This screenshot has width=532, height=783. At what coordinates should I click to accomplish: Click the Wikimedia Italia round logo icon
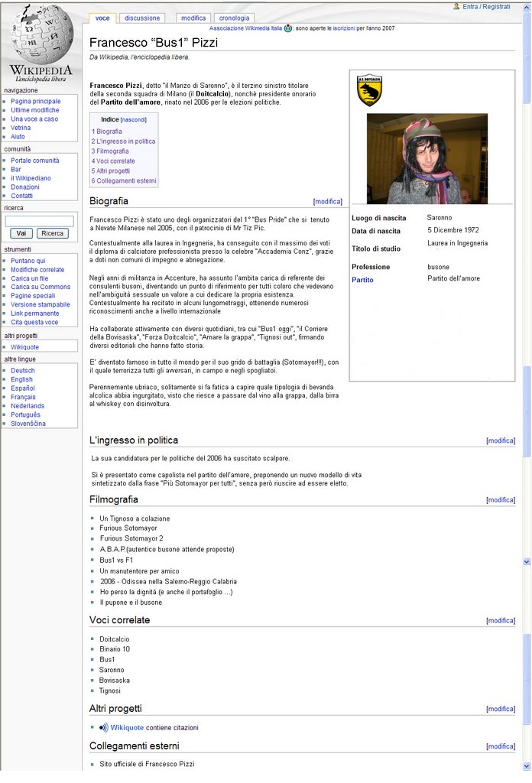(288, 28)
